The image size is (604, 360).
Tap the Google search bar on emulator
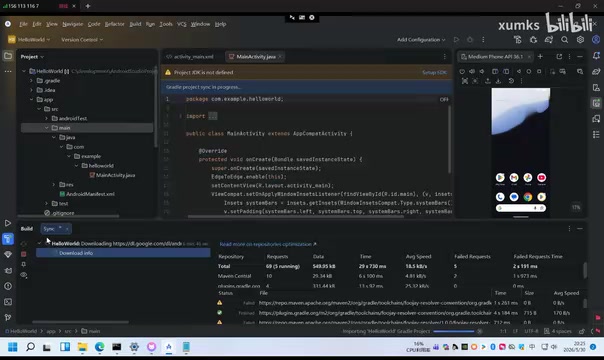[520, 208]
